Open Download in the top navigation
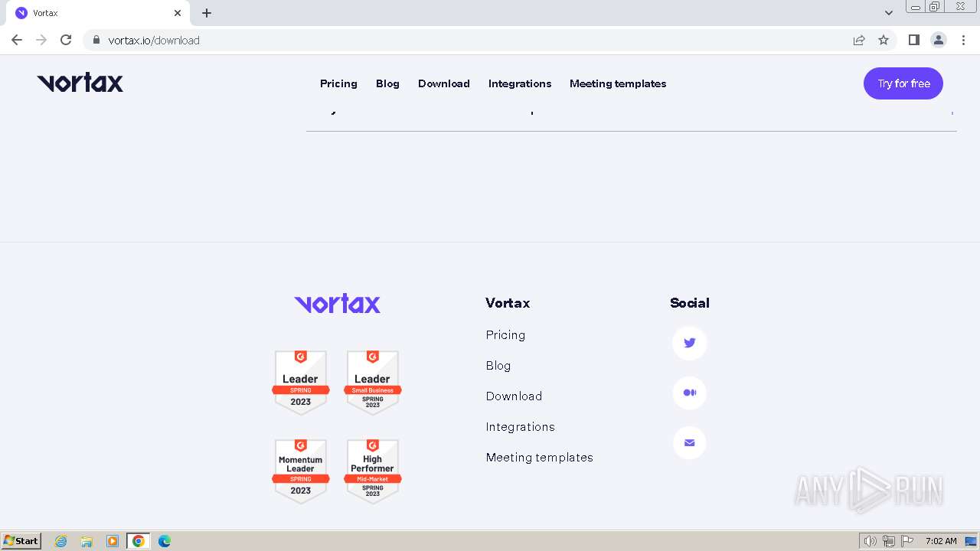 (444, 83)
